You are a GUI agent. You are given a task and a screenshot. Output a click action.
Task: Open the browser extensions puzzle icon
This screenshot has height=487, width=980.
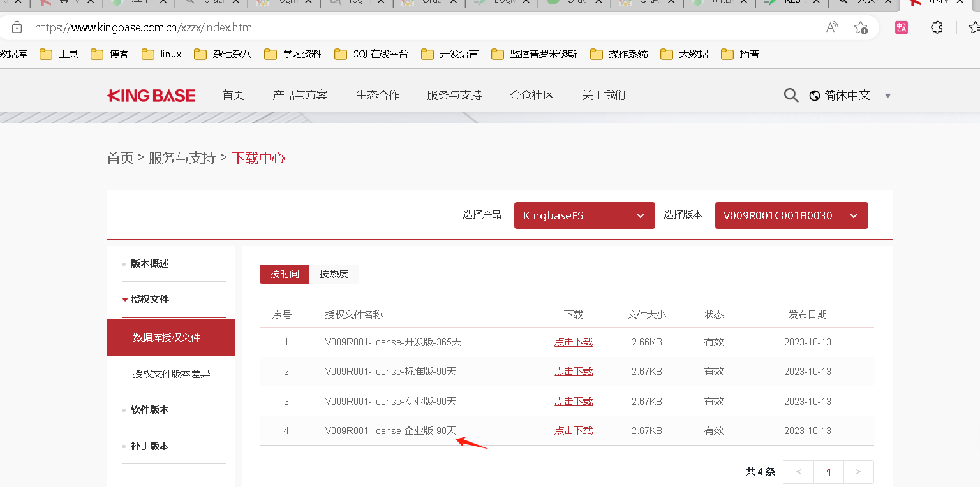pyautogui.click(x=937, y=27)
